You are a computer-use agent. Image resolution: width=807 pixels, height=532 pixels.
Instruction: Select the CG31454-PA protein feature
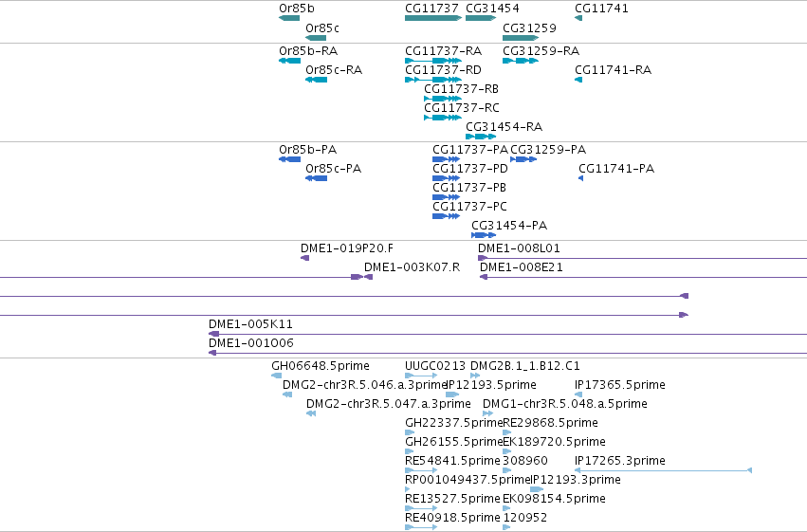coord(484,235)
